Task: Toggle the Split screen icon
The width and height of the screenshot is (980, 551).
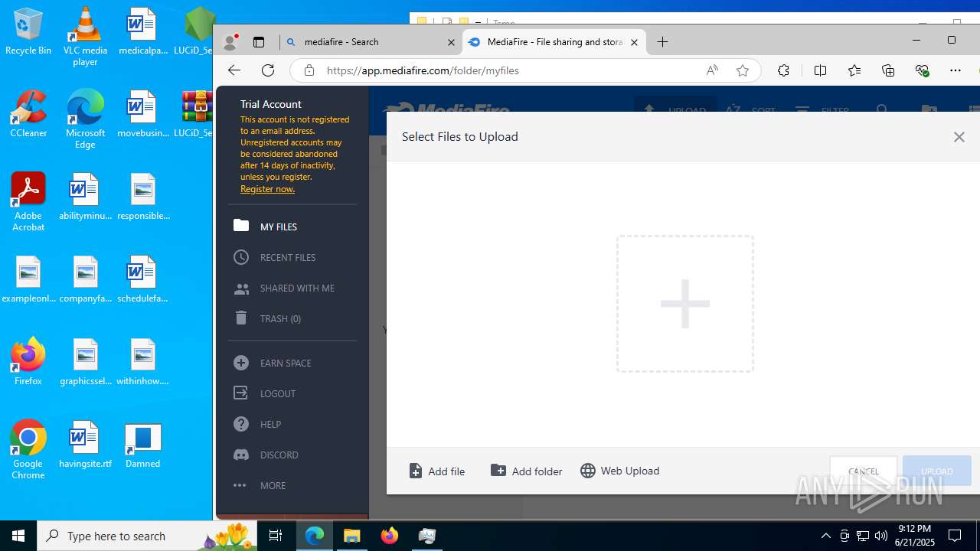Action: 820,70
